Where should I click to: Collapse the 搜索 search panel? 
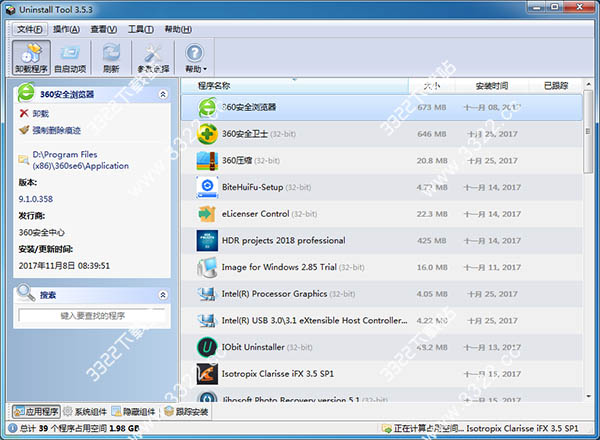(x=163, y=295)
